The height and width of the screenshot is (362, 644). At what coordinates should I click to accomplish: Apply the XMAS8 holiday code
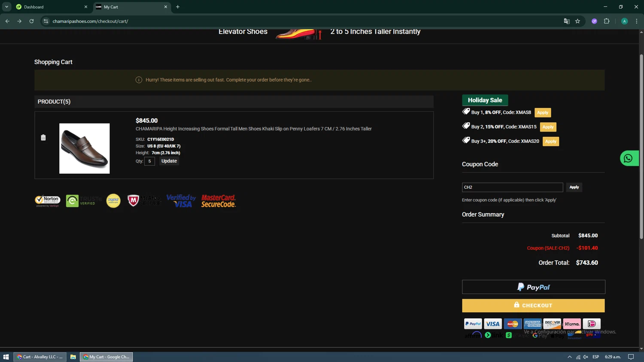click(x=543, y=112)
